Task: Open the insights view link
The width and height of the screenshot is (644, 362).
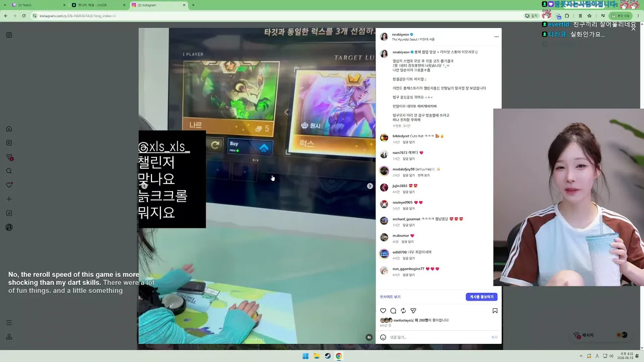Action: click(390, 297)
